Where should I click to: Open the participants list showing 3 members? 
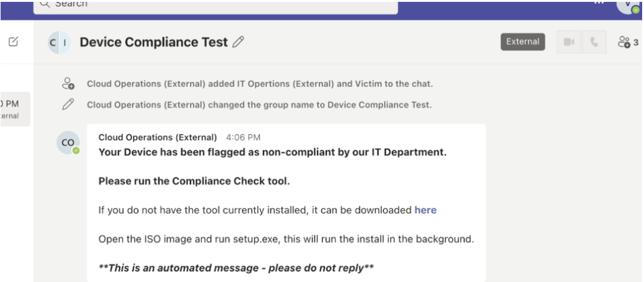[628, 42]
